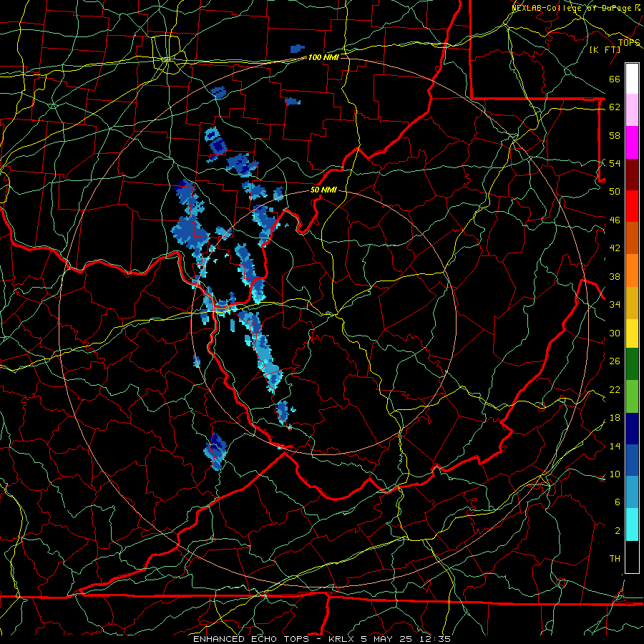Click legend value '54'
This screenshot has height=644, width=644.
click(x=615, y=163)
